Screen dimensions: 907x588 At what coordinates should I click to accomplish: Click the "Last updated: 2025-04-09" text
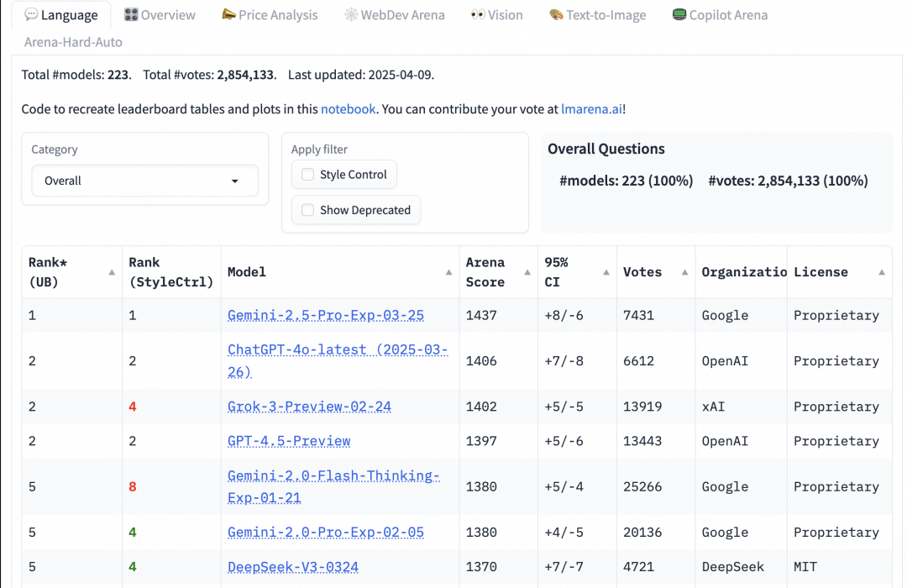click(x=360, y=75)
